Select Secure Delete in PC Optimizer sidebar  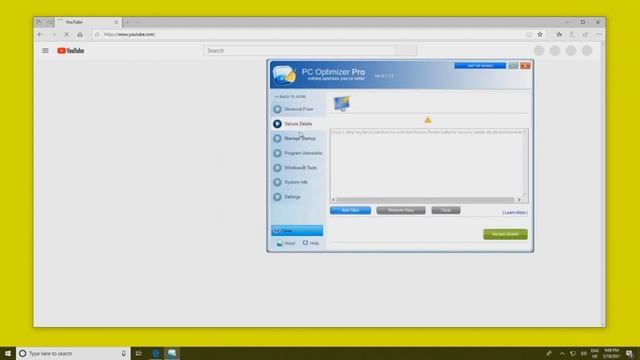tap(298, 124)
